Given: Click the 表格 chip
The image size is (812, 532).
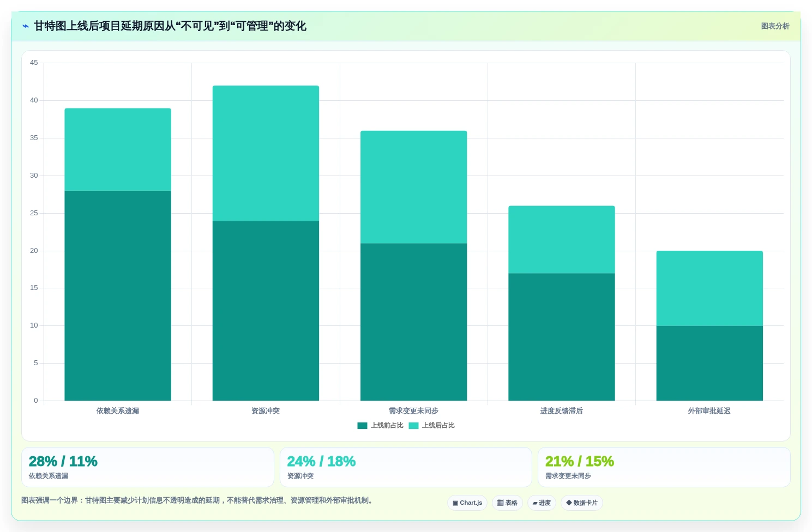Looking at the screenshot, I should coord(507,503).
